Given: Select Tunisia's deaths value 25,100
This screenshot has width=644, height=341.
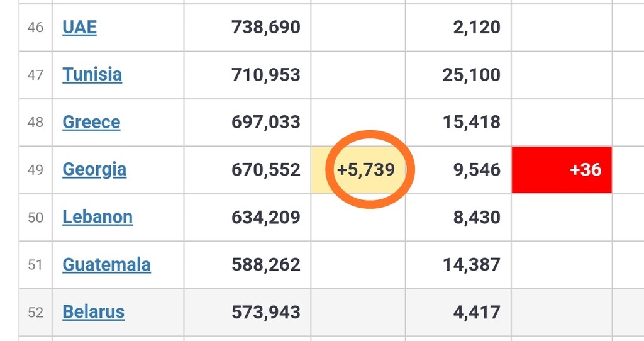Looking at the screenshot, I should (472, 74).
